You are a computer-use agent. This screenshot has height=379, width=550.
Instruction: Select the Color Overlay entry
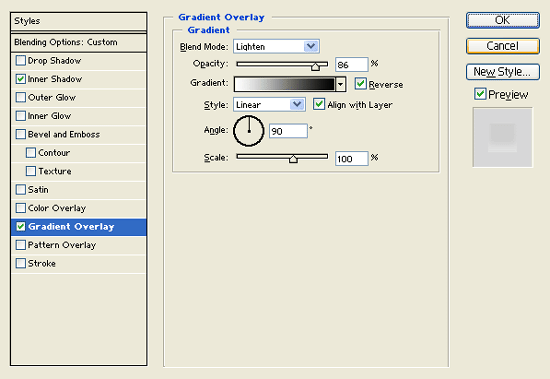[x=57, y=208]
